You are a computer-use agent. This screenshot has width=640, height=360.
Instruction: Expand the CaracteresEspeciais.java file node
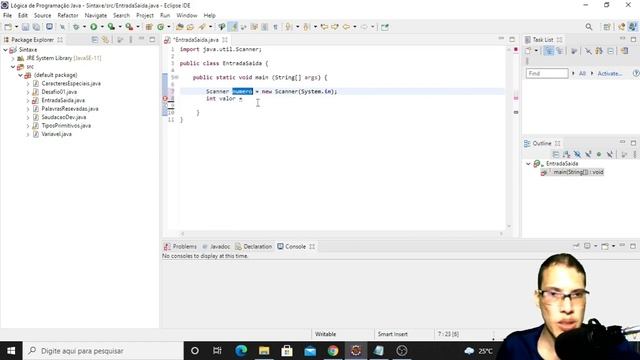coord(28,84)
